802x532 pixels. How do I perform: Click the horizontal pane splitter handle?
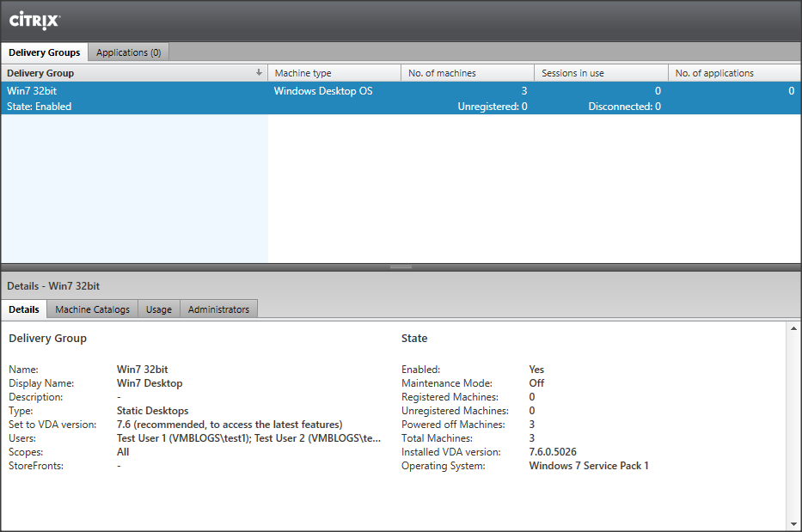tap(401, 267)
